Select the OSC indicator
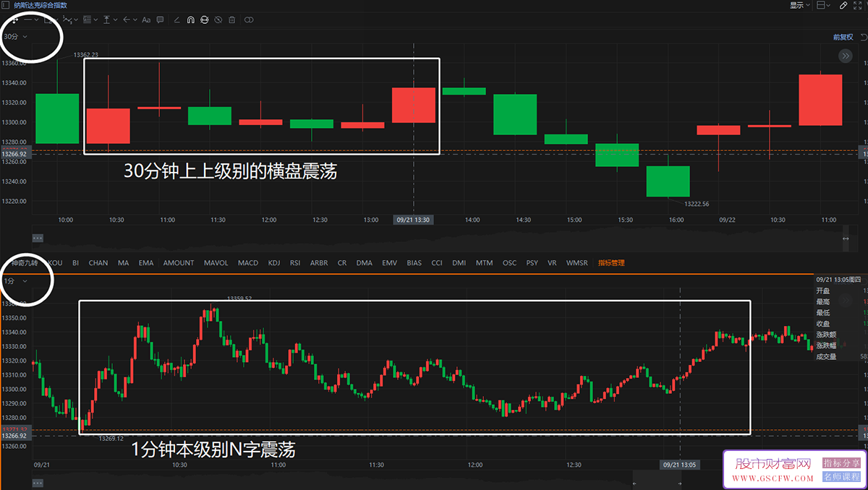 pyautogui.click(x=510, y=263)
